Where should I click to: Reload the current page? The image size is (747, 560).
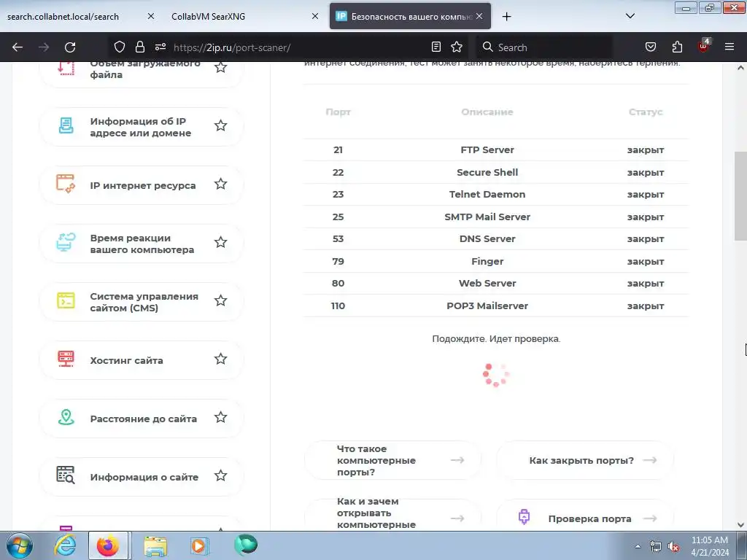70,47
